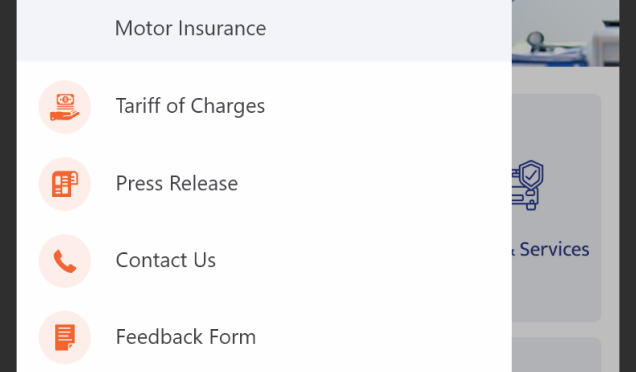Click the Press Release newspaper icon

coord(64,184)
